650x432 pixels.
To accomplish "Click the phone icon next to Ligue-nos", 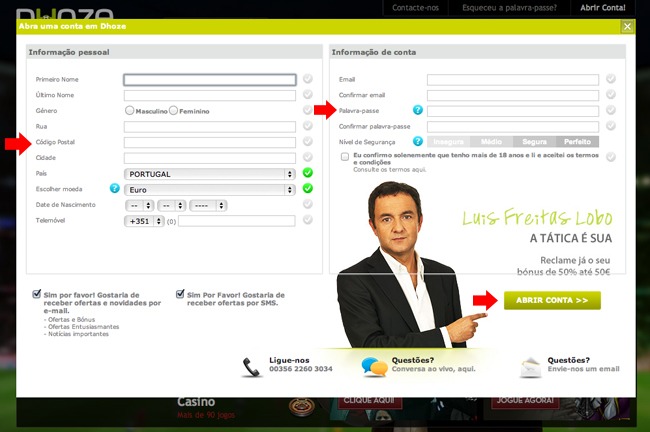I will (x=251, y=366).
